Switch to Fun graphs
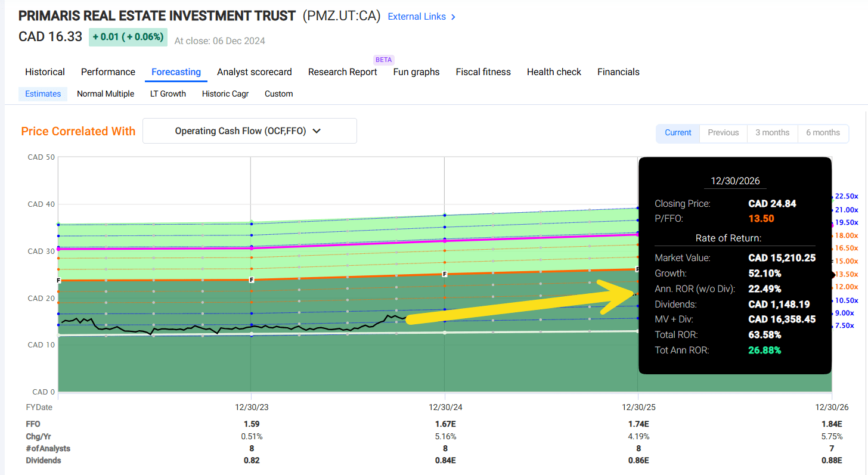 click(416, 72)
